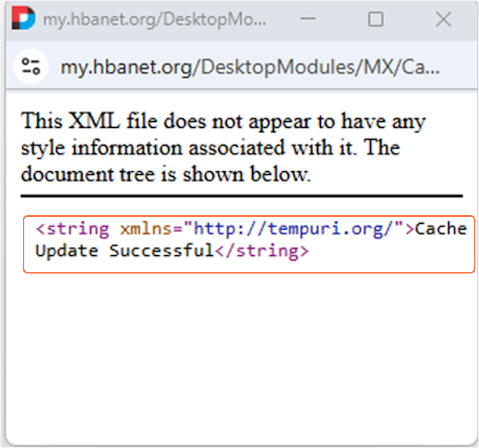Screen dimensions: 479x448
Task: Click the window title "my.hbanet.org/DesktopMo..."
Action: [x=154, y=19]
